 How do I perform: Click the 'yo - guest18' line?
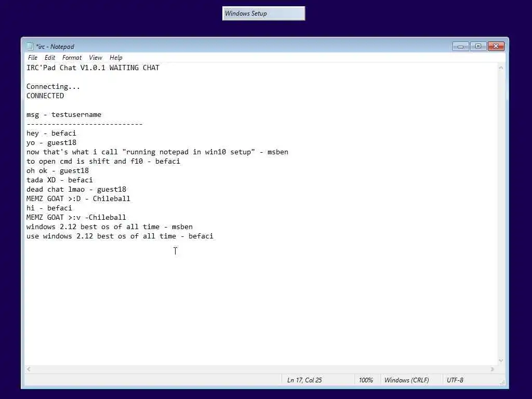[x=51, y=143]
